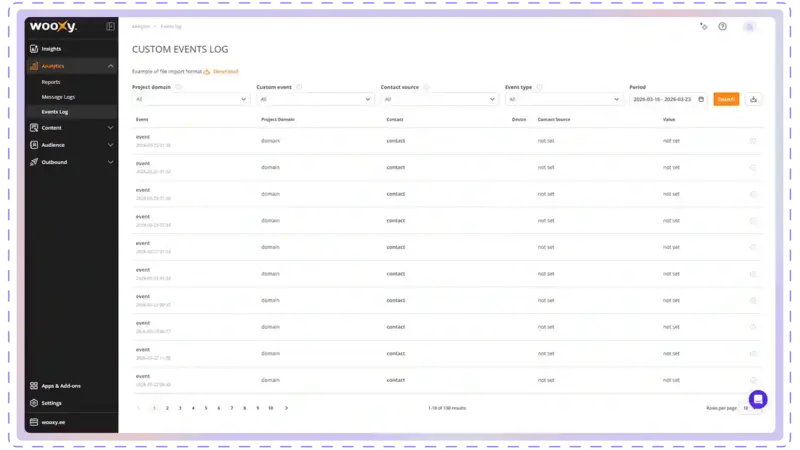Open the chat support widget
The width and height of the screenshot is (800, 450).
point(758,399)
